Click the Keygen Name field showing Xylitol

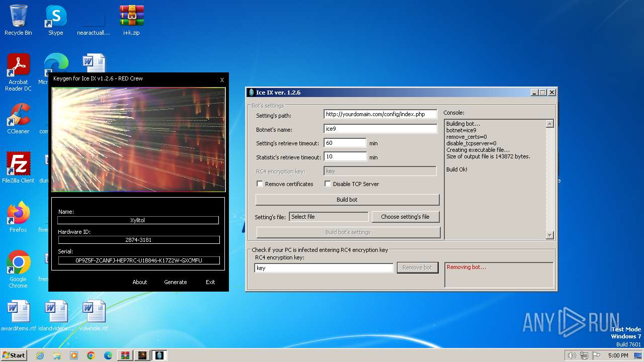(x=138, y=220)
